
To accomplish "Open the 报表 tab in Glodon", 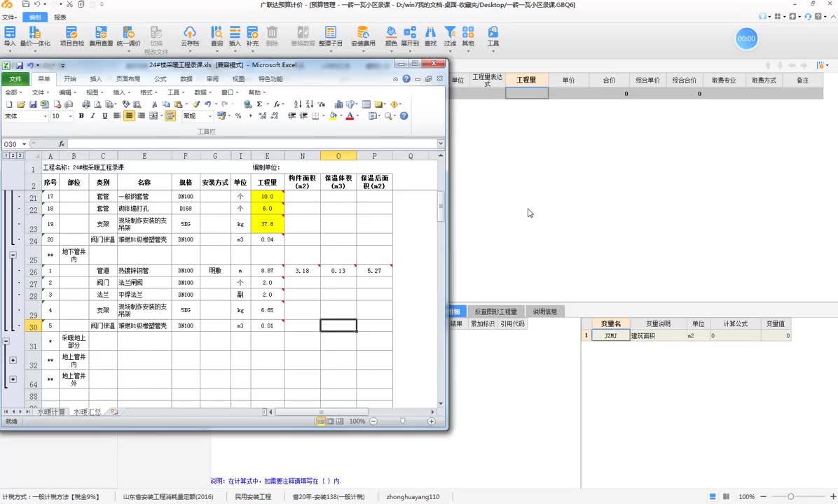I will [60, 17].
